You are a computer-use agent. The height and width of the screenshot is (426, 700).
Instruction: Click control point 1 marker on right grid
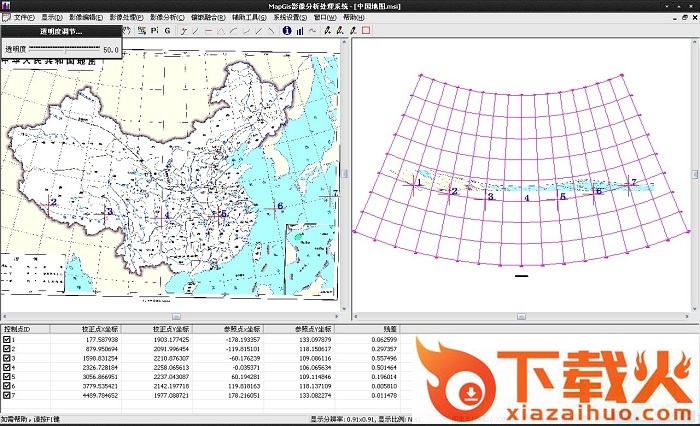click(x=414, y=184)
